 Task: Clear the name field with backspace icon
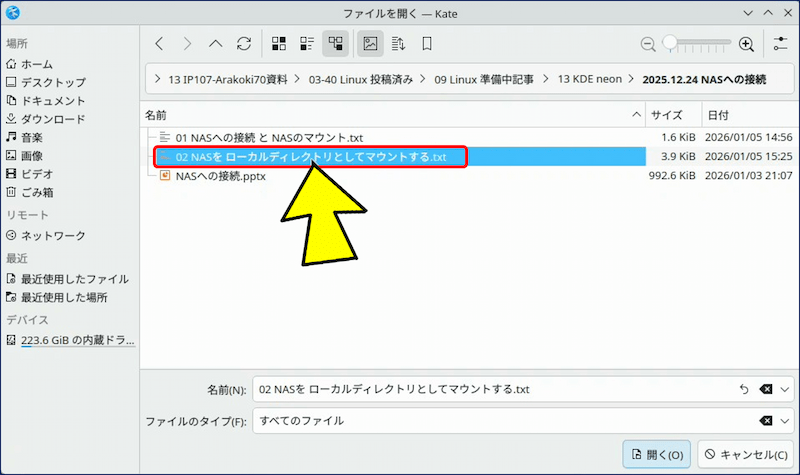click(x=766, y=389)
